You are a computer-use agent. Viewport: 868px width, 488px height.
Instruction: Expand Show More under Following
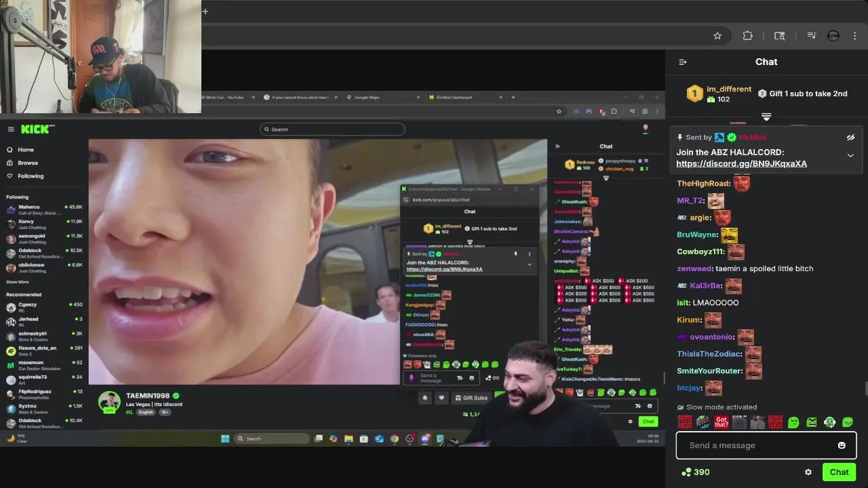18,282
